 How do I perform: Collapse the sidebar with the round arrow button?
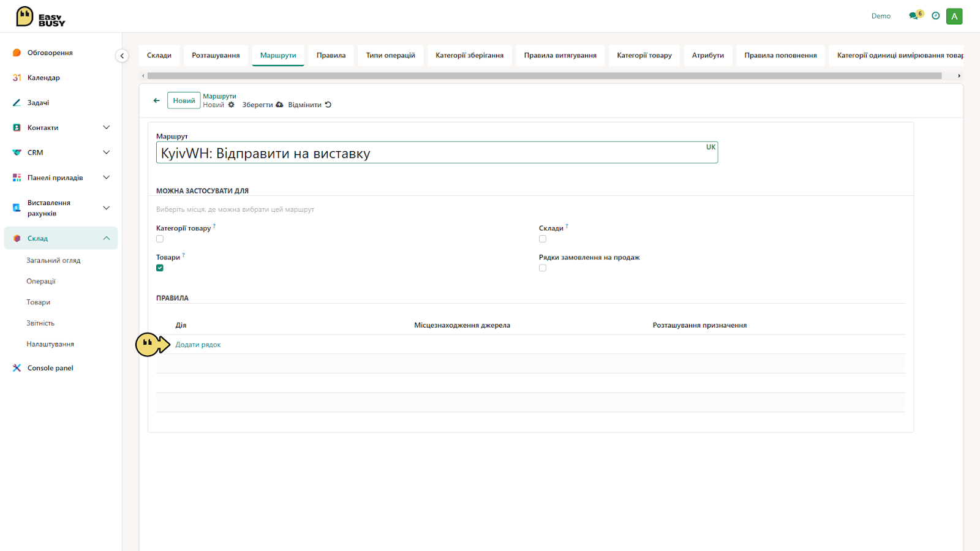(122, 56)
